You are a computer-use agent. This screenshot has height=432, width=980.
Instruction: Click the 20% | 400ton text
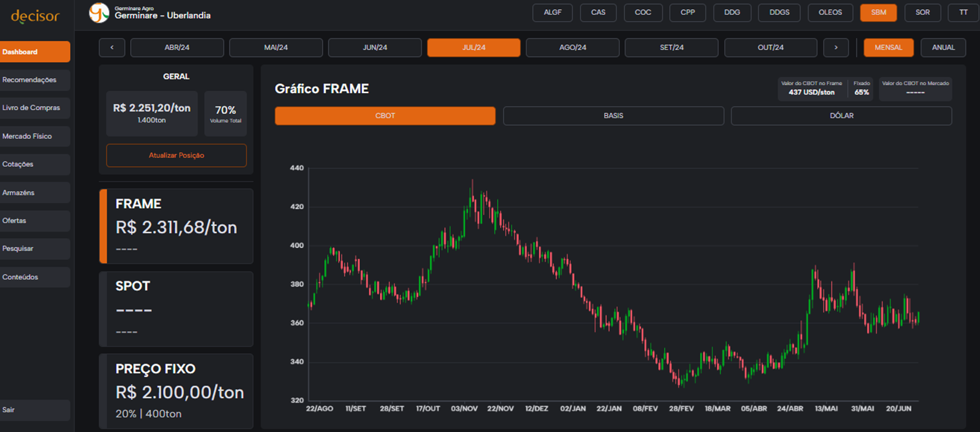(x=149, y=414)
